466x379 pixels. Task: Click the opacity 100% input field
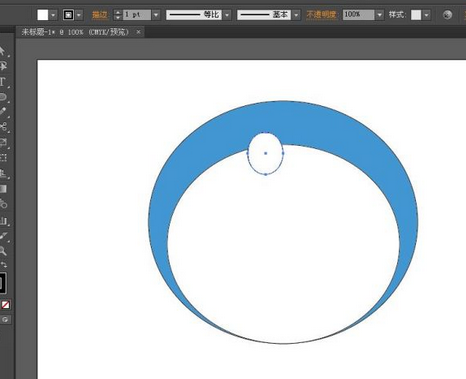358,15
